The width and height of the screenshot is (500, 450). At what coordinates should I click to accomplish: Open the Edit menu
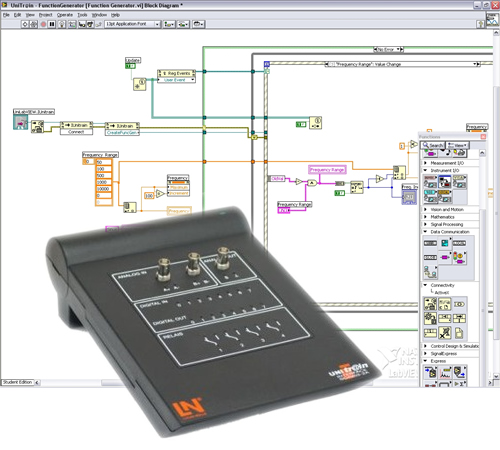[17, 15]
